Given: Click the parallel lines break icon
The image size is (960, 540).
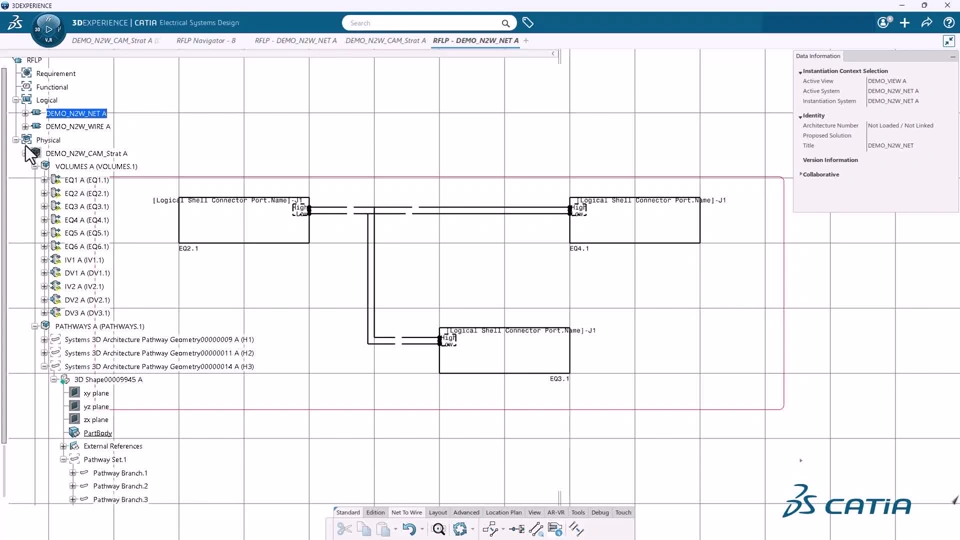Looking at the screenshot, I should pyautogui.click(x=576, y=528).
